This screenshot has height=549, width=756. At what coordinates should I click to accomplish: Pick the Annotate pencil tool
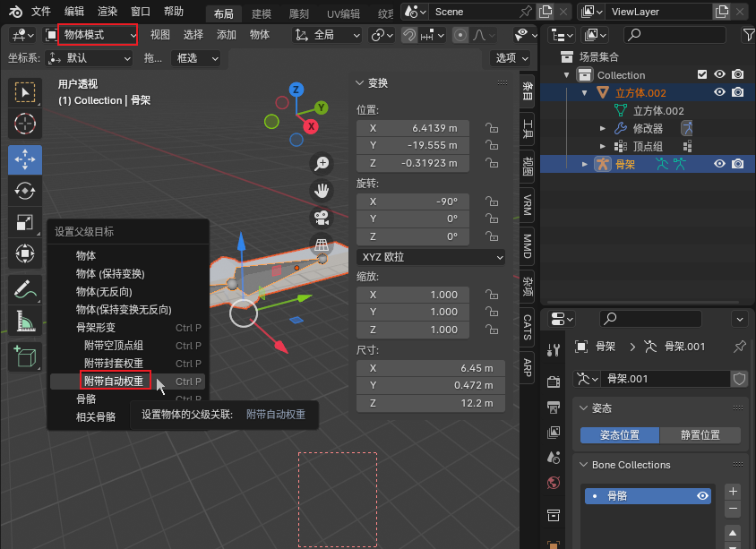(25, 288)
